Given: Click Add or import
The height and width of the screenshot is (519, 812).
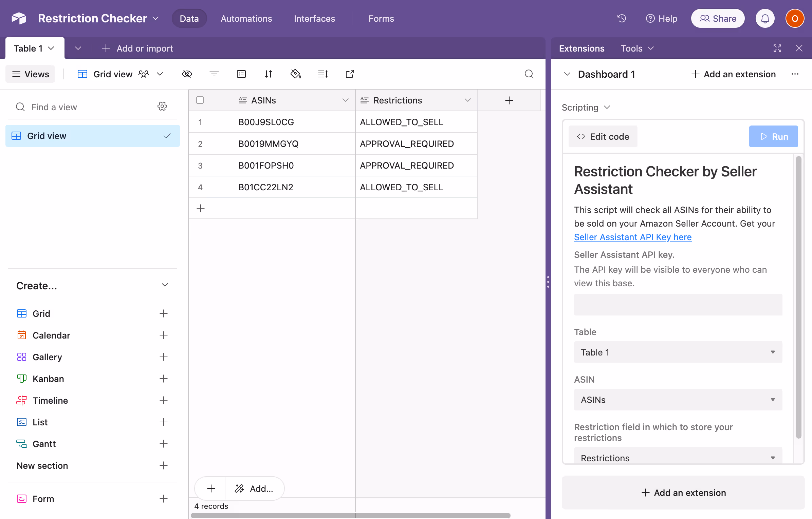Looking at the screenshot, I should 137,48.
